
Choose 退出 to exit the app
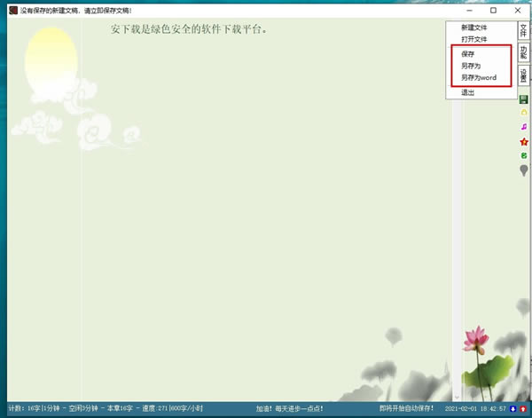tap(467, 92)
